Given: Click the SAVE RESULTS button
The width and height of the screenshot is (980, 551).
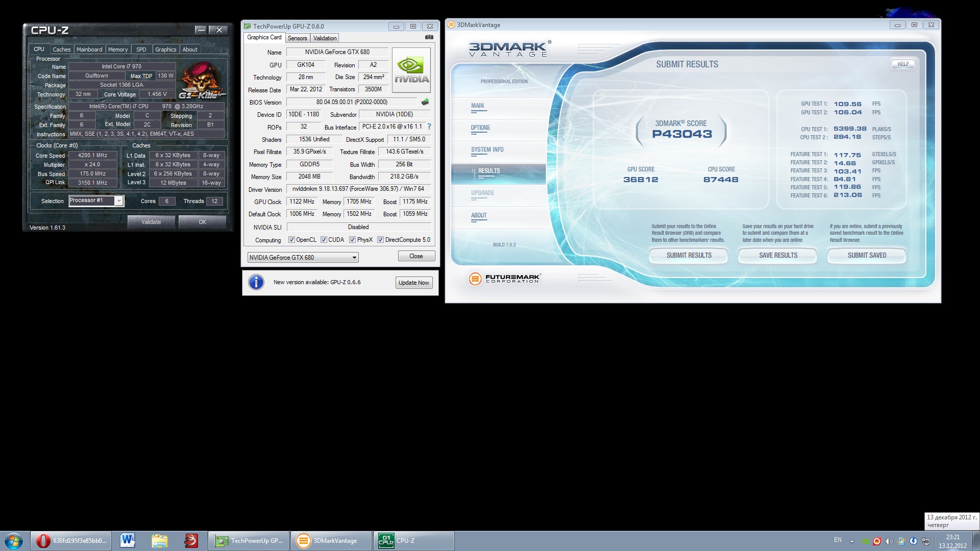Looking at the screenshot, I should [x=778, y=256].
